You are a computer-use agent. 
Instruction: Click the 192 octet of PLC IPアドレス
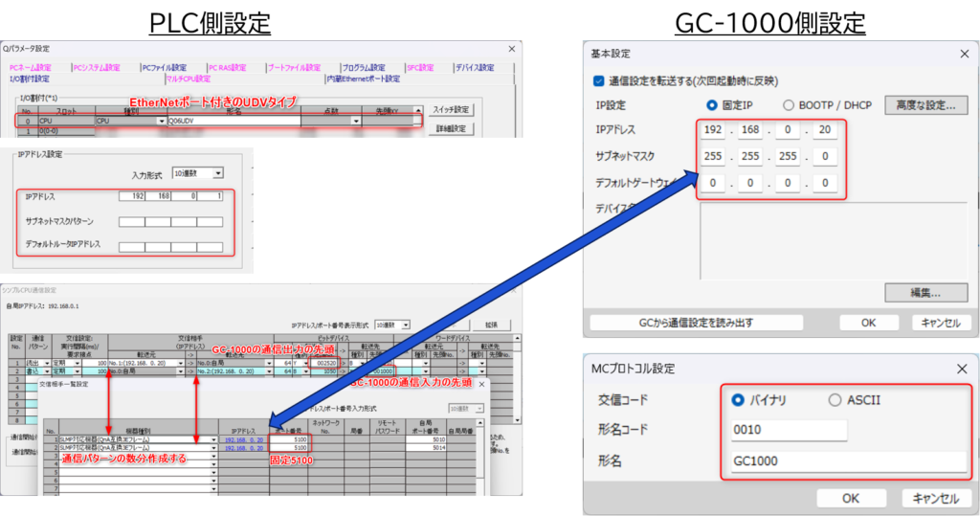132,196
